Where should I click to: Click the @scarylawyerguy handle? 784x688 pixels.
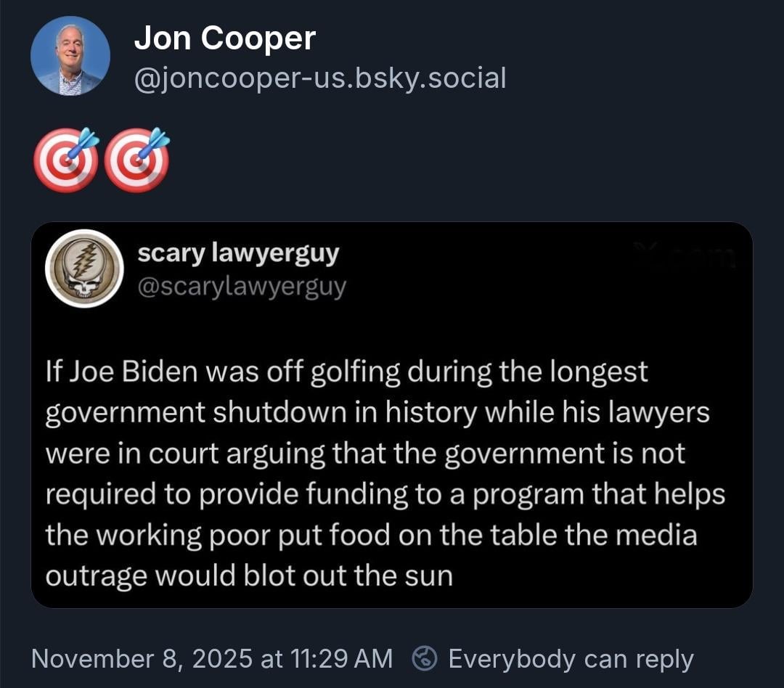click(x=242, y=287)
